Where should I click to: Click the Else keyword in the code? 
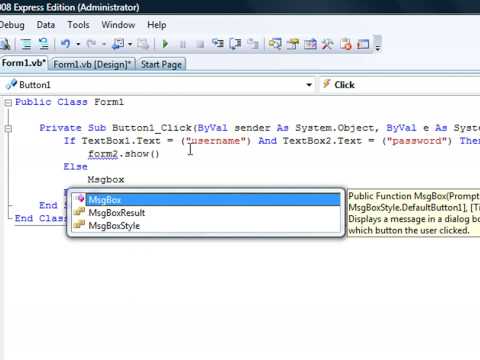point(76,167)
